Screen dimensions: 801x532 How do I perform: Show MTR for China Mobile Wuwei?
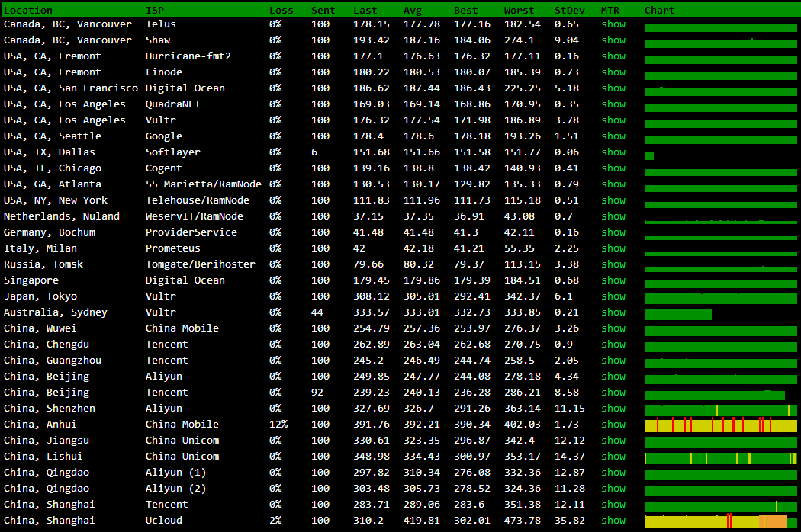(613, 328)
